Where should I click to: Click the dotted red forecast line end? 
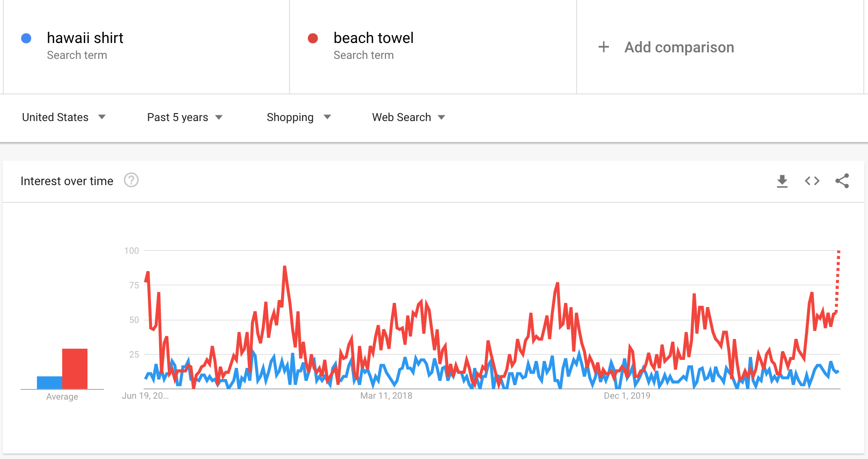[839, 252]
